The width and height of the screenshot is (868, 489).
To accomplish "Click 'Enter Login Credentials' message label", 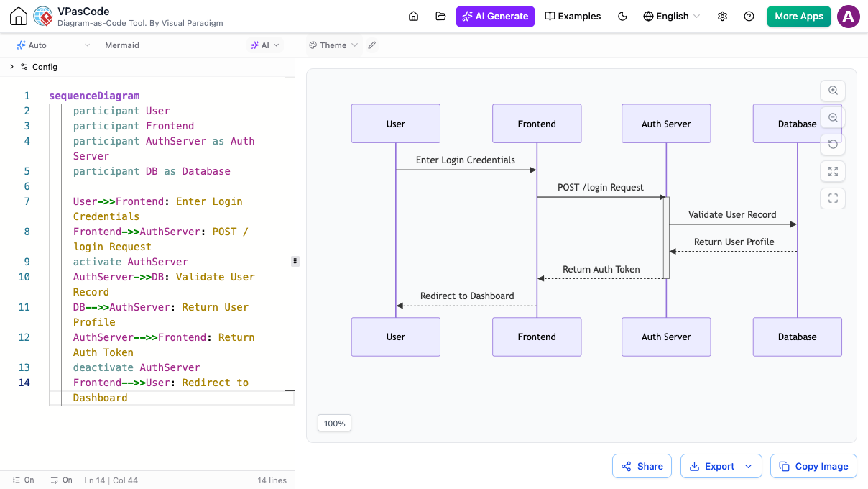I will [466, 160].
